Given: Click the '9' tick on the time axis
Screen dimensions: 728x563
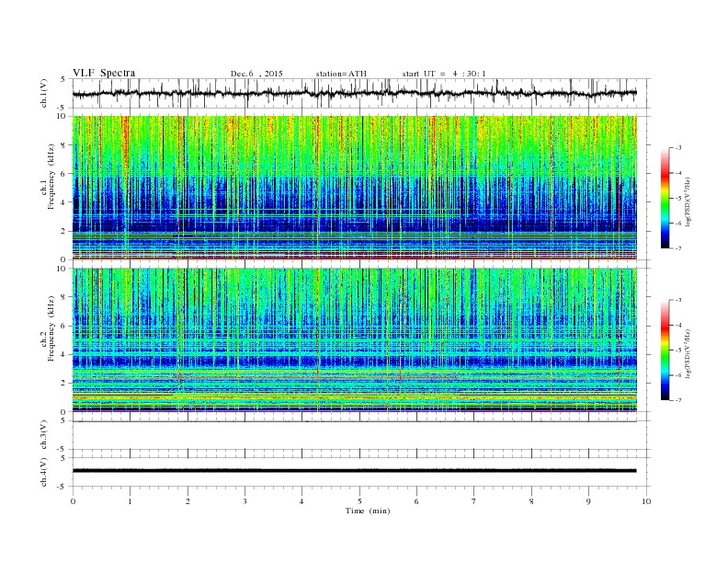Looking at the screenshot, I should (588, 501).
